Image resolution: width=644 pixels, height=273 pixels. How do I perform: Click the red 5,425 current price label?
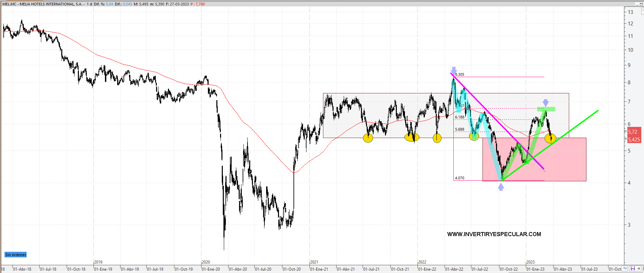(634, 139)
